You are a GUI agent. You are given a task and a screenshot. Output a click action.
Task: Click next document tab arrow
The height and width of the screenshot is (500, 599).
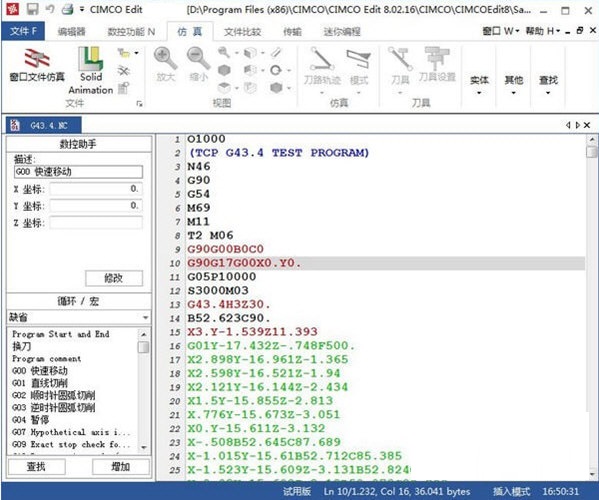pos(578,125)
